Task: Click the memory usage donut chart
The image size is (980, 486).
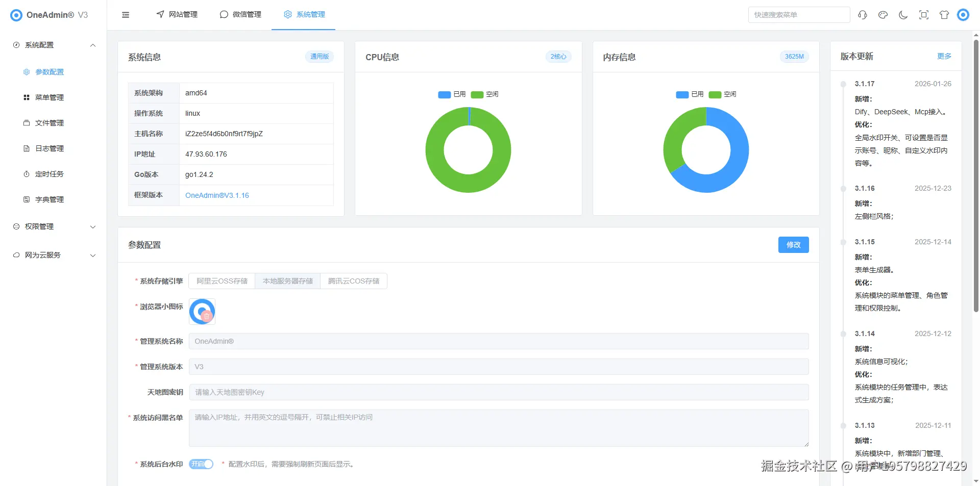Action: coord(706,150)
